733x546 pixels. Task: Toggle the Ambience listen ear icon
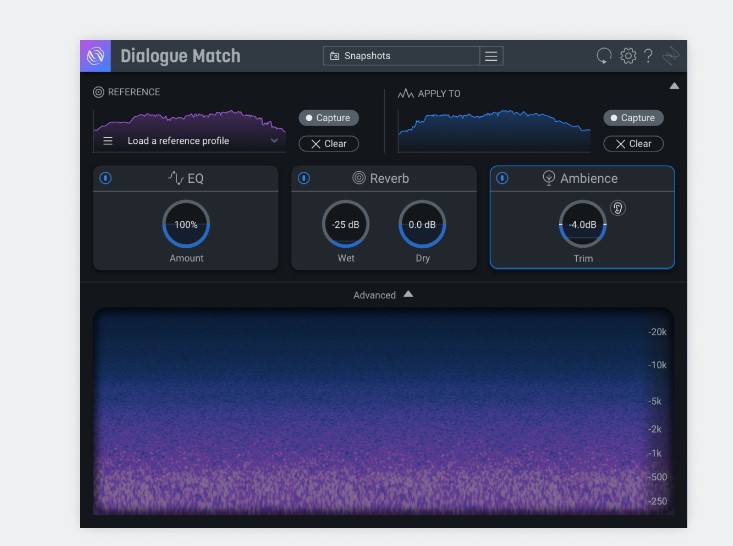618,208
